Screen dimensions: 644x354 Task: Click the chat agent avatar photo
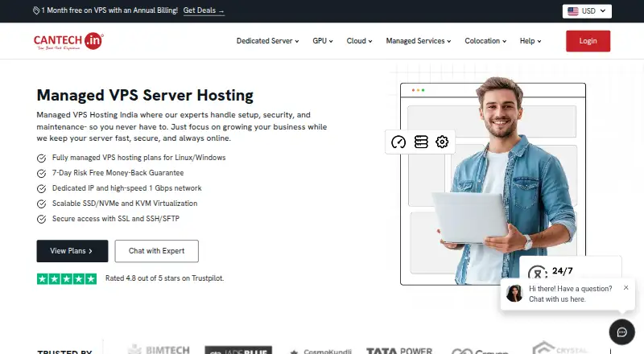click(x=514, y=294)
